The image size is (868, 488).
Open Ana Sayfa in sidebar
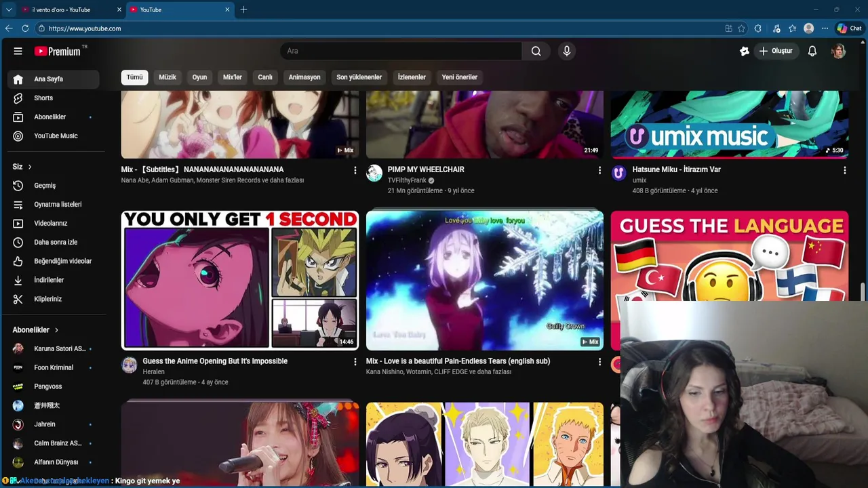pyautogui.click(x=54, y=79)
